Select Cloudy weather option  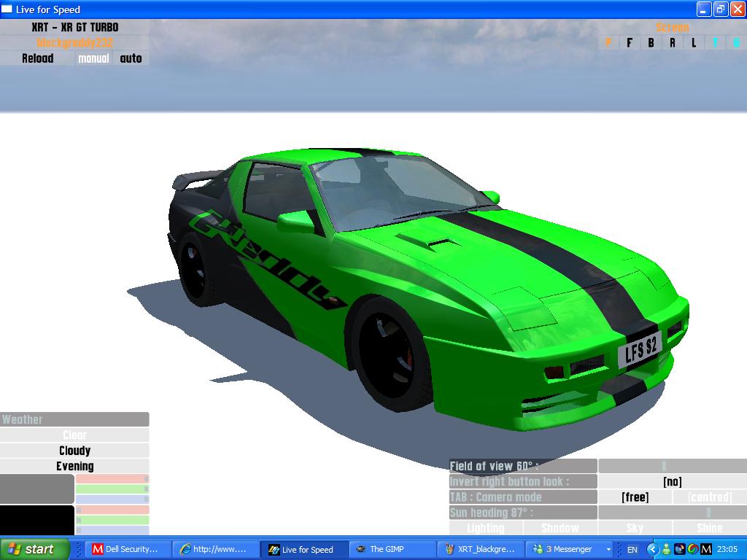tap(74, 451)
